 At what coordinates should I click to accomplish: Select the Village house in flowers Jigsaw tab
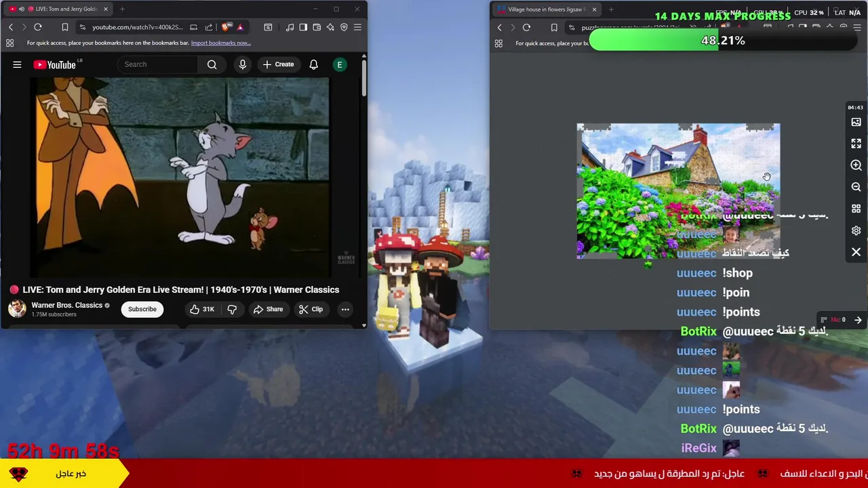(547, 9)
